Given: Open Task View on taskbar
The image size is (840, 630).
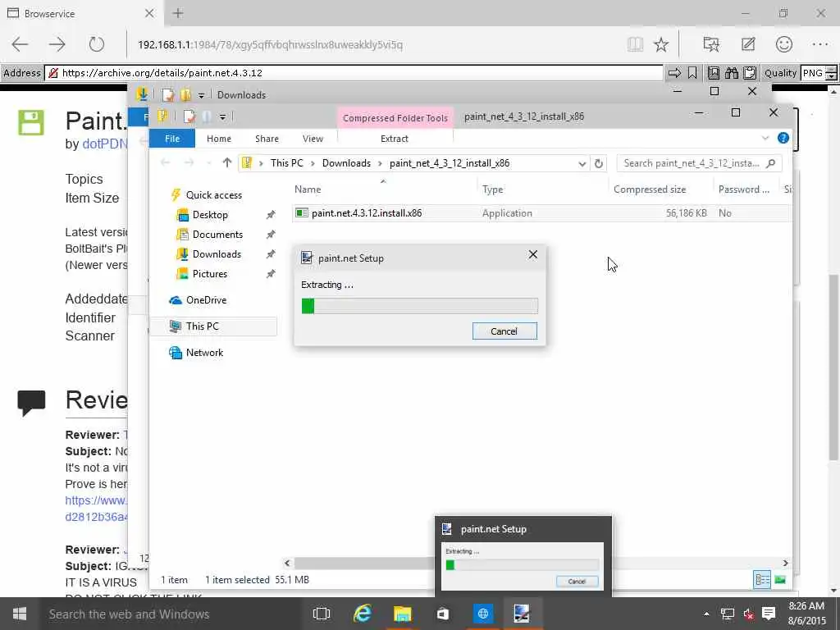Looking at the screenshot, I should coord(322,614).
